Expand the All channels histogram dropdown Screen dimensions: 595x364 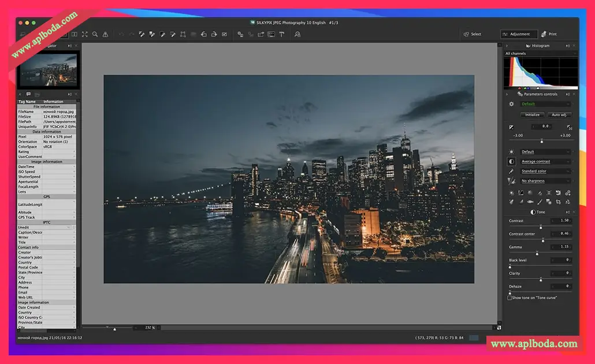541,54
